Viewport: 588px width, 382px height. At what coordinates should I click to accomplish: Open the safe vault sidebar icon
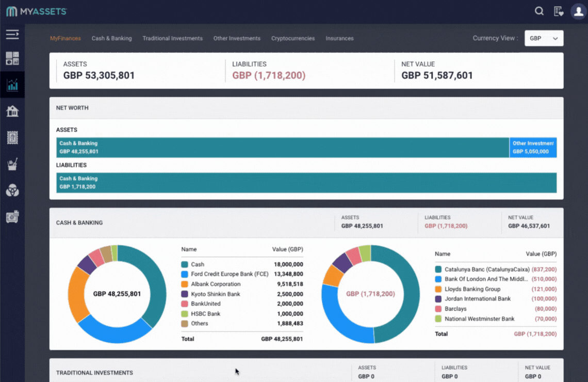pos(12,217)
